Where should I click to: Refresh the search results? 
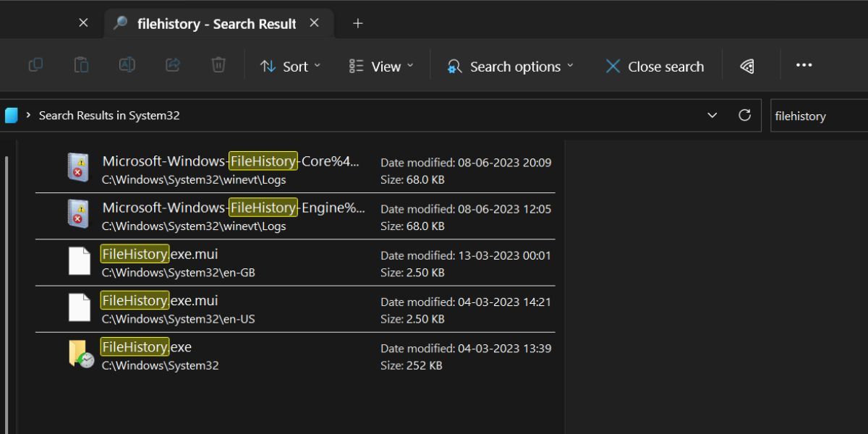[744, 116]
